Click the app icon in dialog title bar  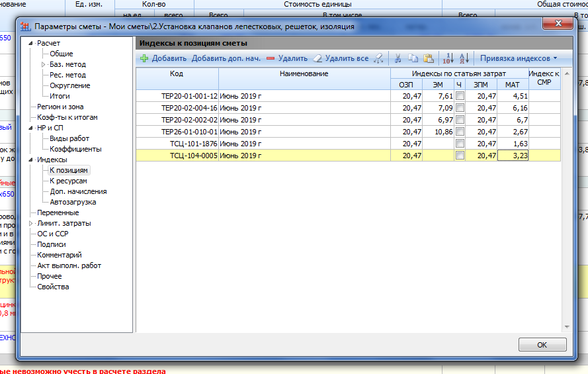(25, 26)
